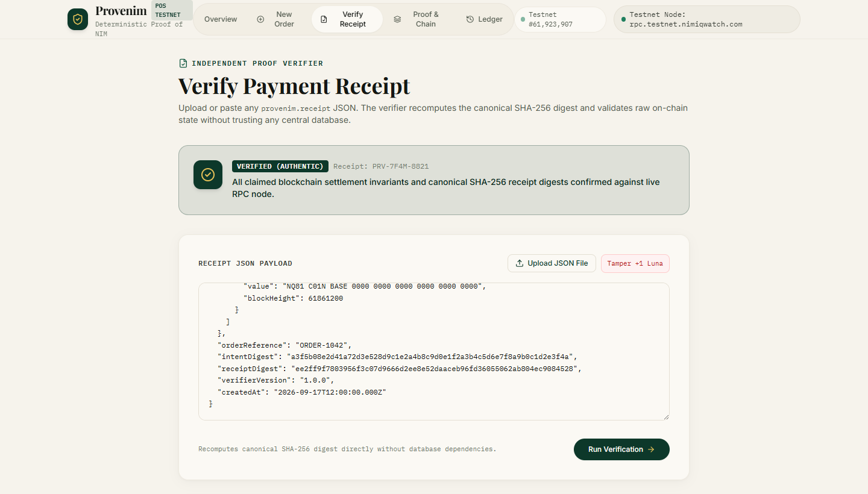This screenshot has height=494, width=868.
Task: Click the createdAt timestamp value
Action: (330, 392)
